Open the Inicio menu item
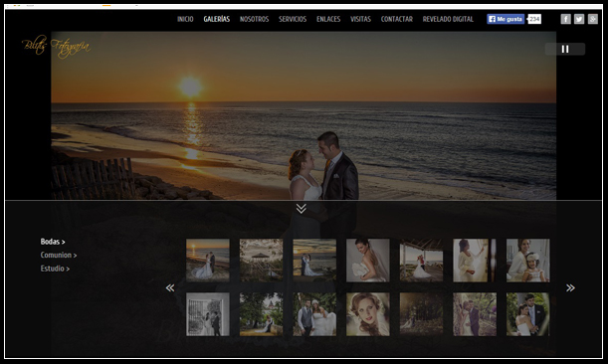The image size is (608, 364). (x=185, y=19)
